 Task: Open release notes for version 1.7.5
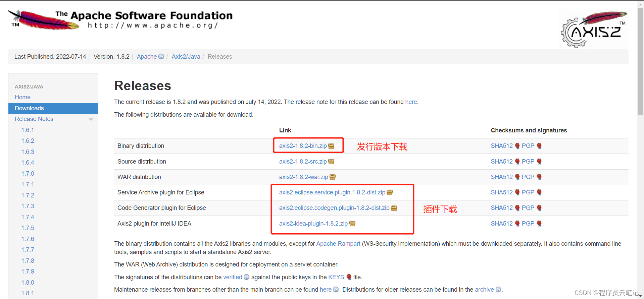coord(28,228)
